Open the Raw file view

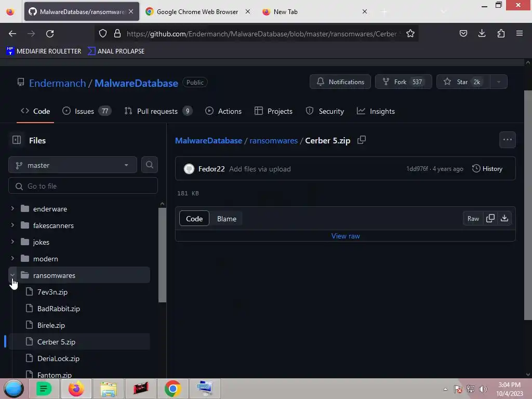pos(473,219)
